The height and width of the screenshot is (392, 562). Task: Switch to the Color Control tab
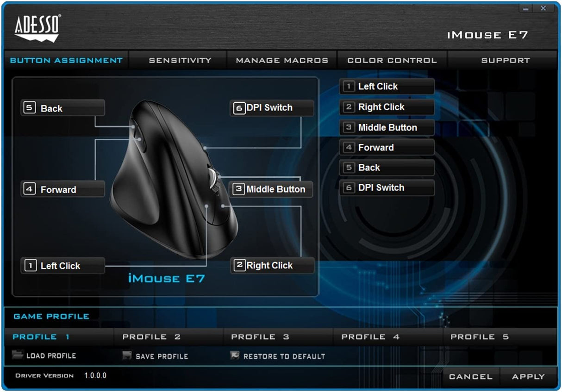point(393,60)
